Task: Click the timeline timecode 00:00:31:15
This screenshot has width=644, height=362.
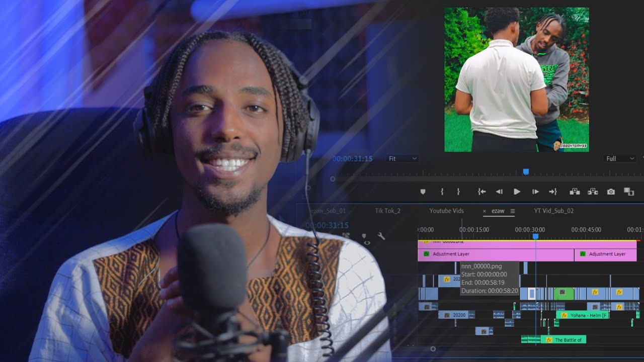Action: pos(327,225)
